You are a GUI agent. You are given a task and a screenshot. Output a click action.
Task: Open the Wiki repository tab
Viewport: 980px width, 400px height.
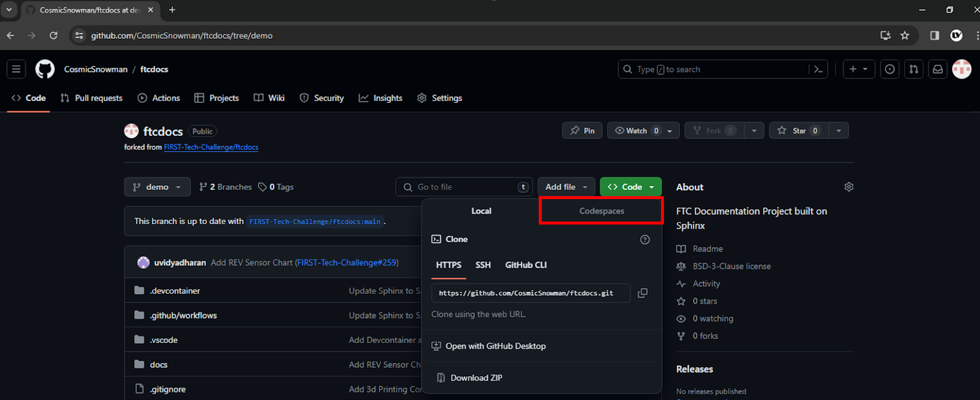[269, 98]
